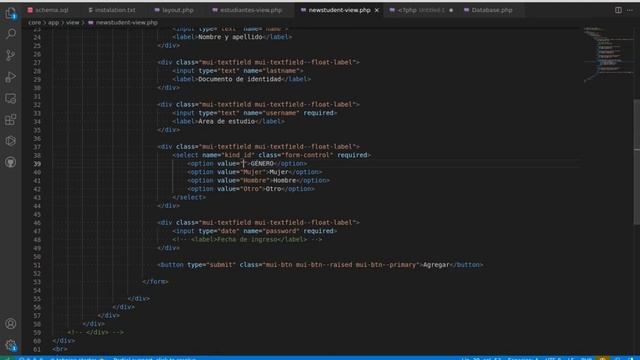
Task: Expand the 'view' breadcrumb segment
Action: 73,23
